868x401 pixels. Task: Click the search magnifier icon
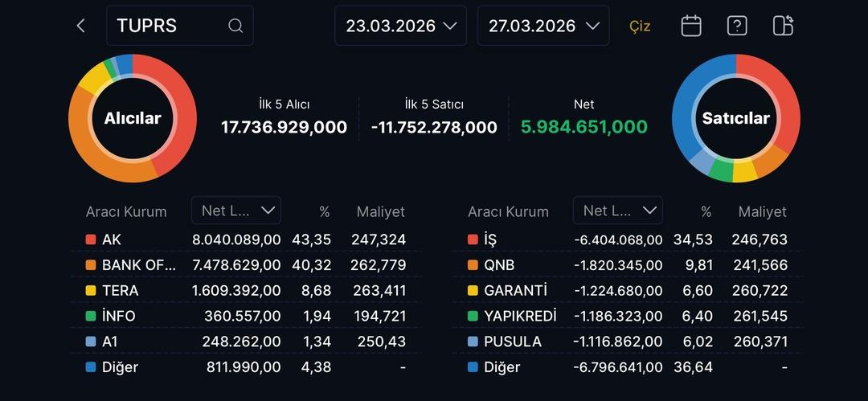pos(235,26)
